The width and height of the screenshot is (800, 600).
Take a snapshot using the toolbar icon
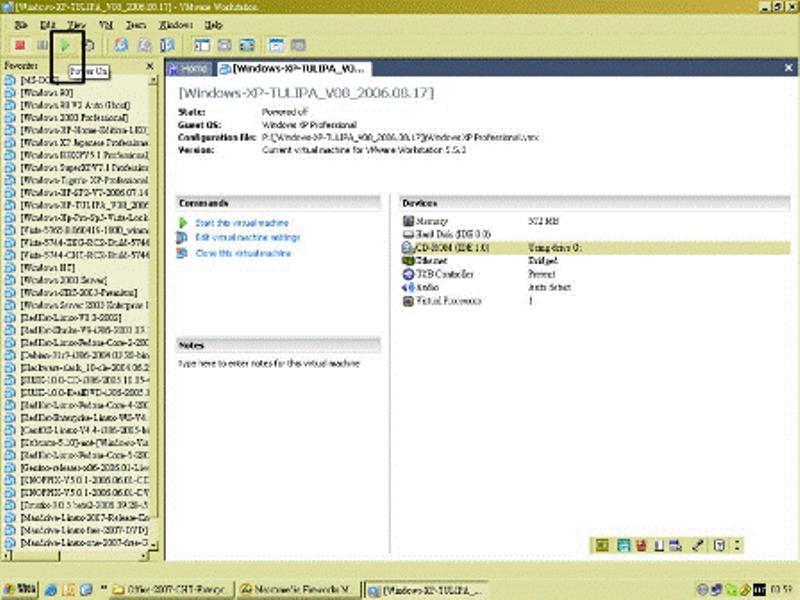point(121,45)
